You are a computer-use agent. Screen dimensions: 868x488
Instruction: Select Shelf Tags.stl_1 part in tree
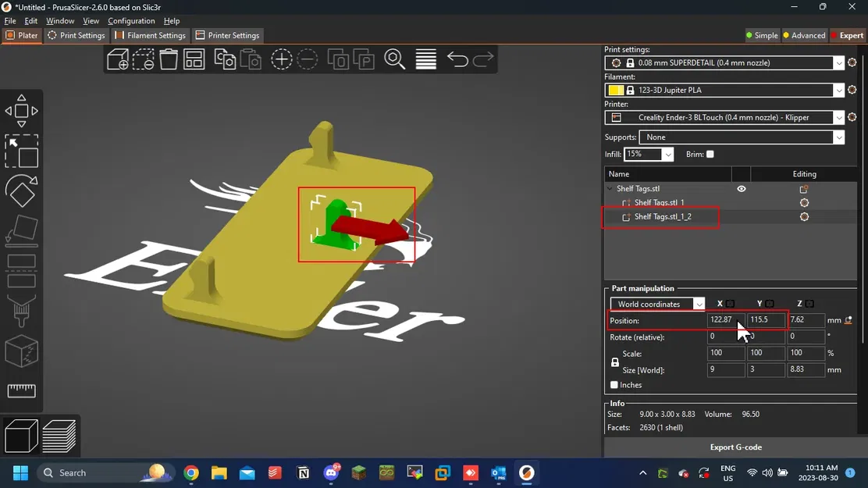[659, 203]
